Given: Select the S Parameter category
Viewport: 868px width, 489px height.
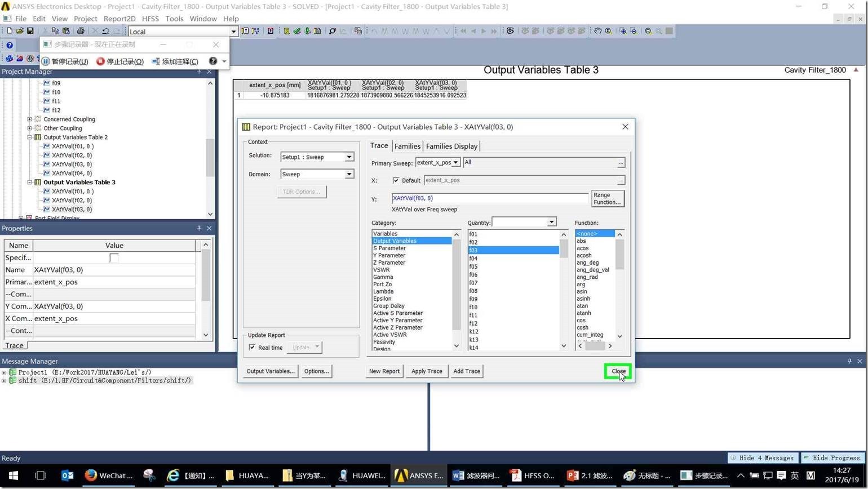Looking at the screenshot, I should 389,248.
